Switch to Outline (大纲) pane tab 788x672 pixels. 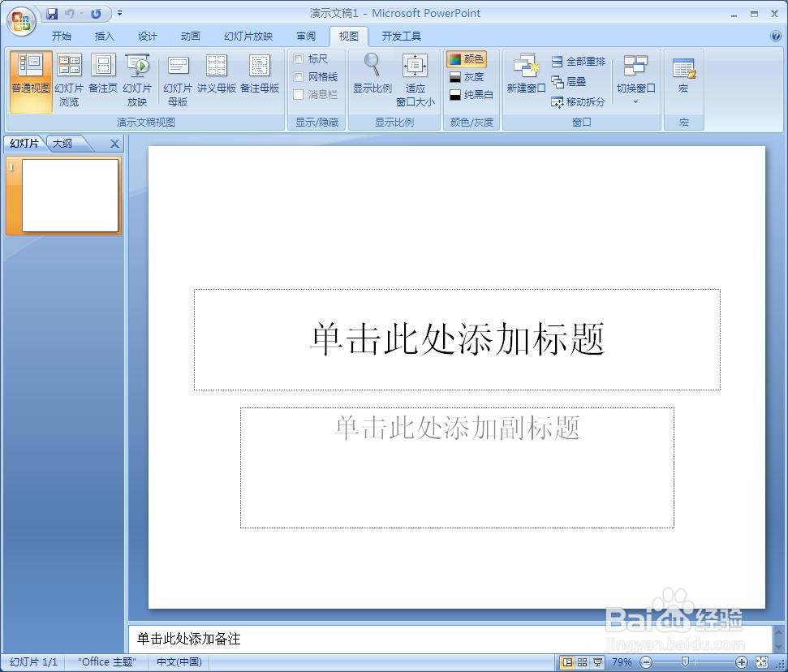tap(62, 143)
